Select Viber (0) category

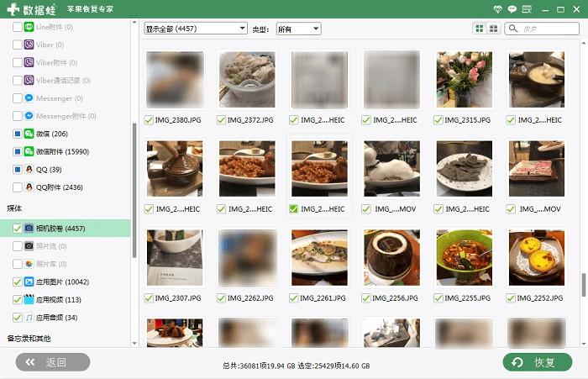66,45
